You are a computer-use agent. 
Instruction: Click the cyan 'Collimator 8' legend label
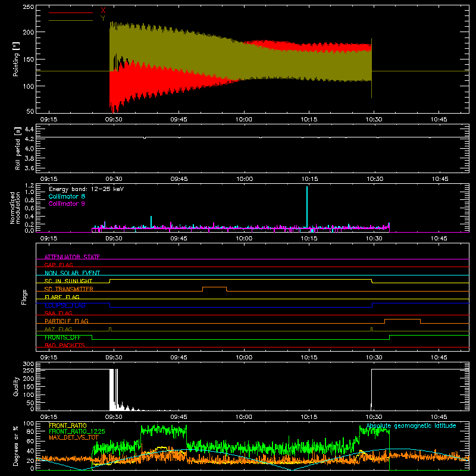pyautogui.click(x=67, y=196)
